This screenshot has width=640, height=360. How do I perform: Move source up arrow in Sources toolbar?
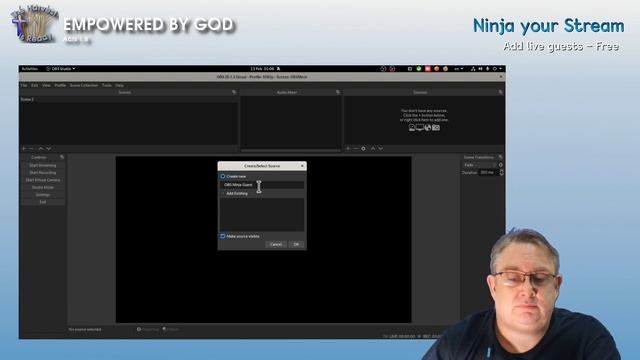(x=373, y=149)
